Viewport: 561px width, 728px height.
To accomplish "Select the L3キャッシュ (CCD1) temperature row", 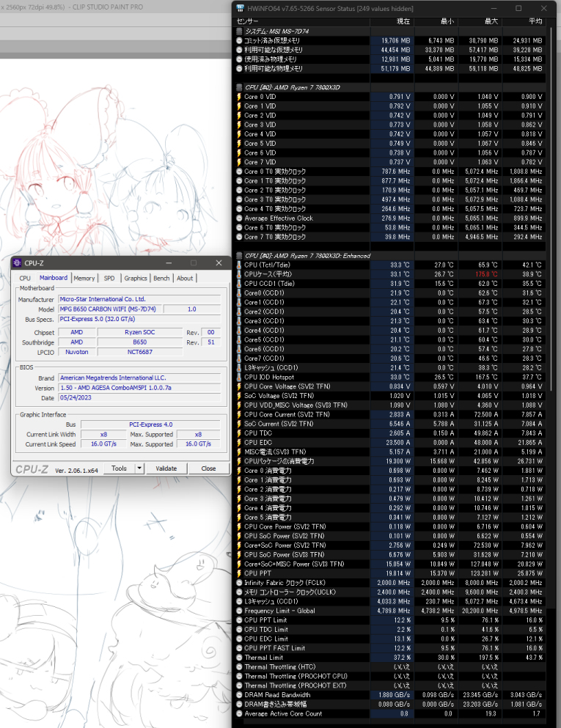I will click(390, 368).
